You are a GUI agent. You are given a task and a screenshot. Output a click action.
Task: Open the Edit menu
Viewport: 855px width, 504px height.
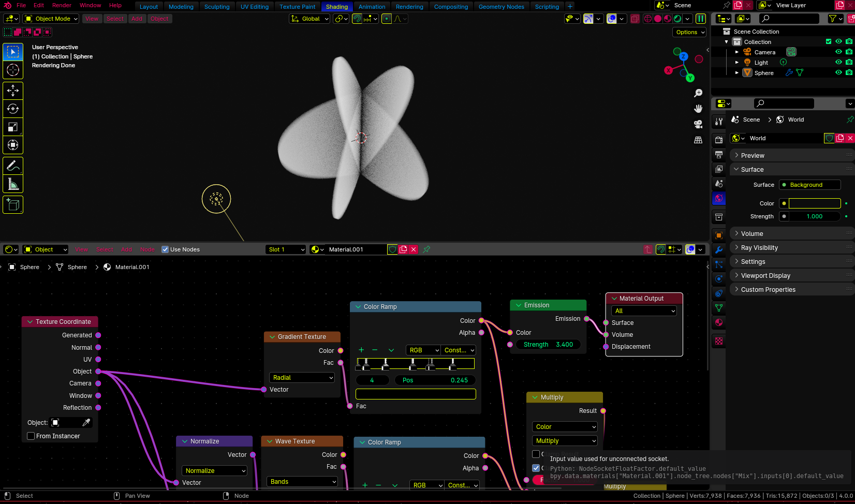pos(39,5)
